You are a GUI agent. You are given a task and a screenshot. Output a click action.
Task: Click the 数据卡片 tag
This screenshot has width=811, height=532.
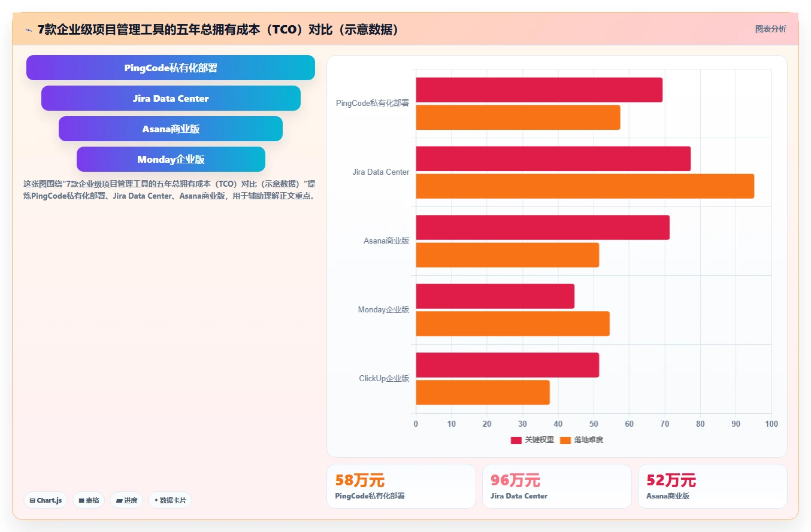coord(170,500)
